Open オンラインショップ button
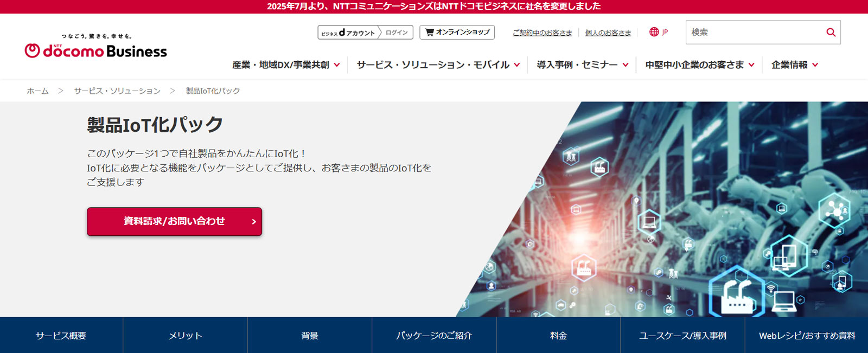868x353 pixels. coord(457,32)
